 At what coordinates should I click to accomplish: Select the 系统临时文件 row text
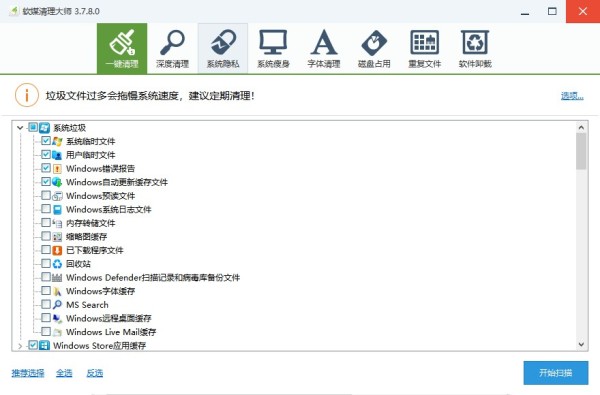[91, 141]
